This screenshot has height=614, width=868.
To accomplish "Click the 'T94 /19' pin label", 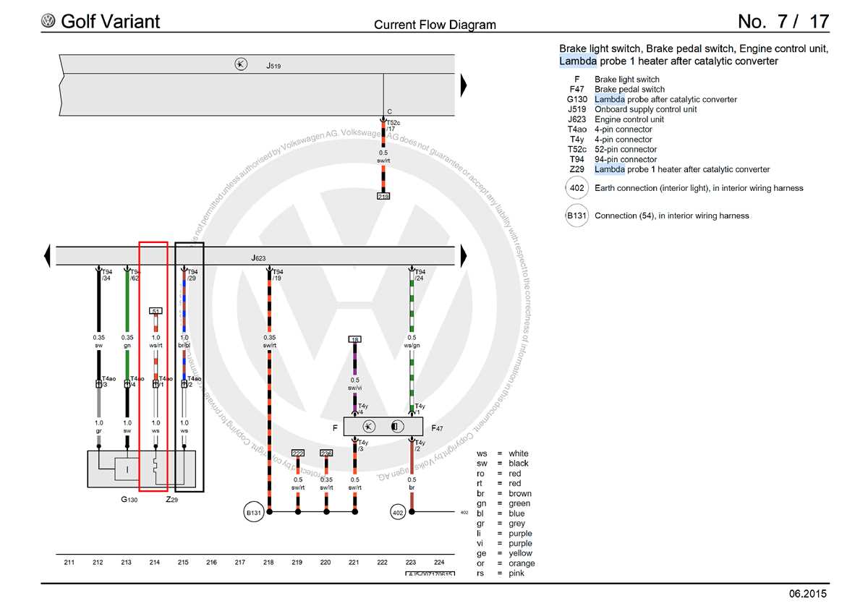I will coord(278,275).
